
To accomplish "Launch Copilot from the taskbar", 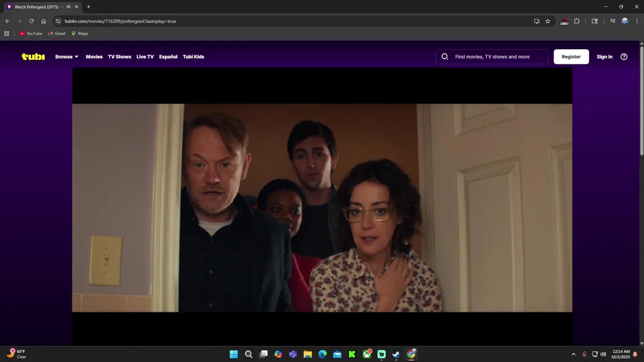I will 278,354.
